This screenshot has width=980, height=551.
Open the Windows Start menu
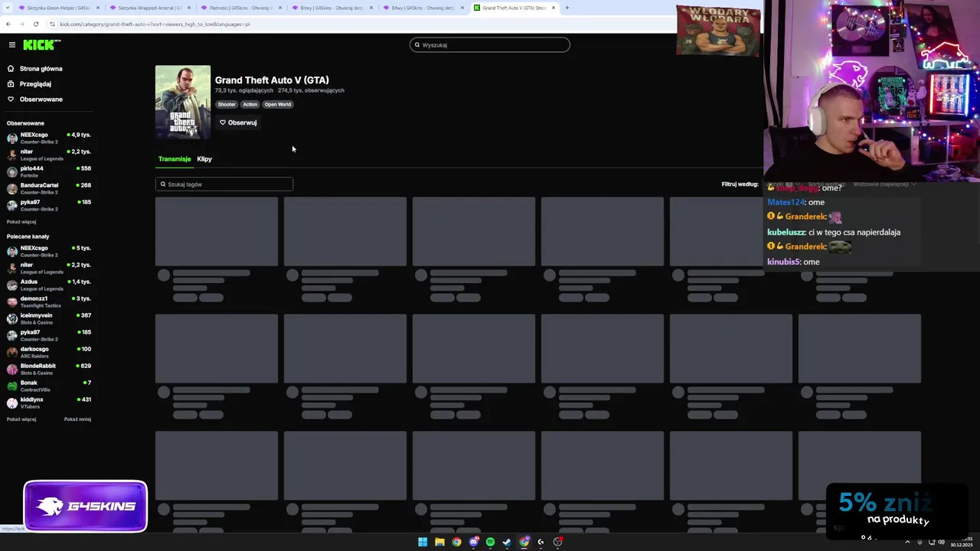click(x=423, y=542)
